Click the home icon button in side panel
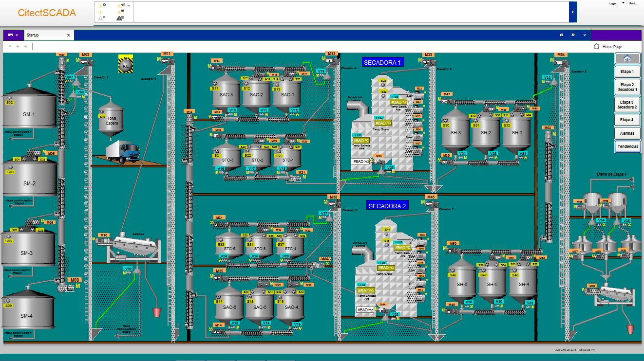 (627, 58)
